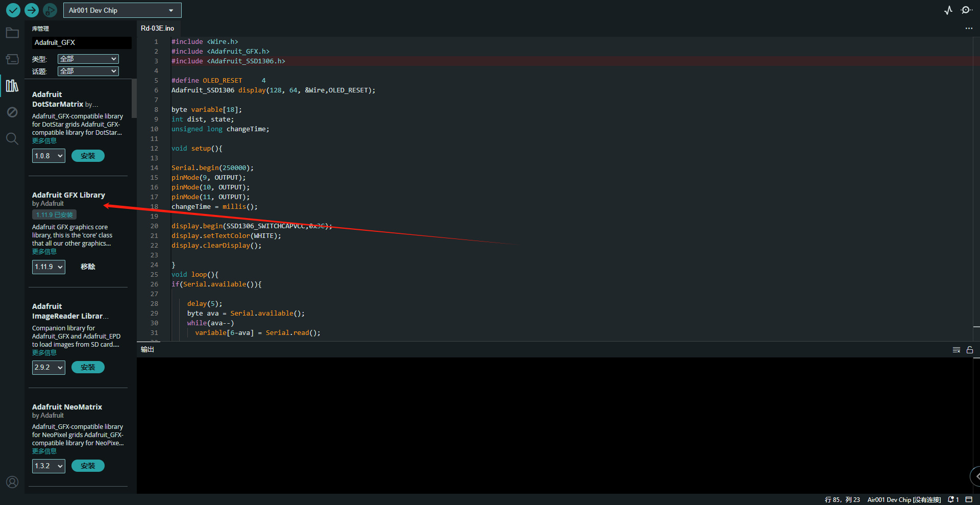Open 更多信息 for DotStarMatrix library
This screenshot has width=980, height=505.
click(x=44, y=141)
